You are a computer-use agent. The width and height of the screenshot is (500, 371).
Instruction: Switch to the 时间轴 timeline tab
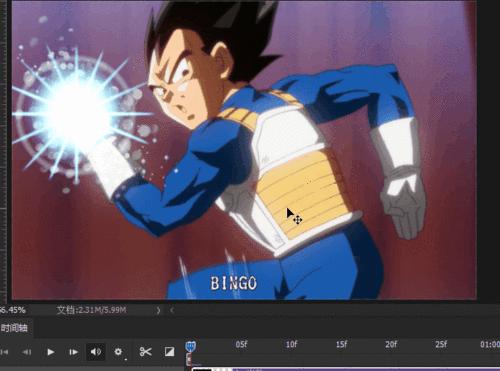[14, 328]
